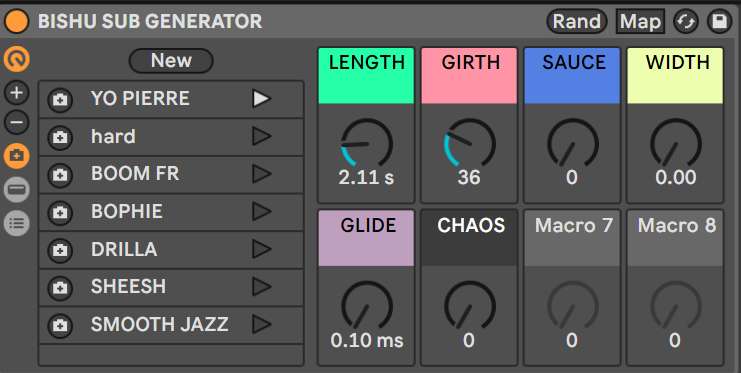Click the WIDTH macro knob
741x373 pixels.
[x=676, y=143]
